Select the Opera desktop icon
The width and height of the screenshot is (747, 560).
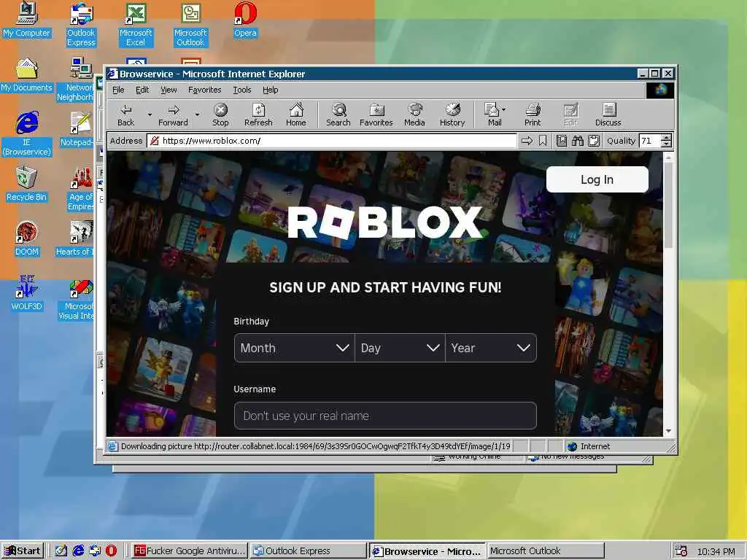[x=245, y=20]
